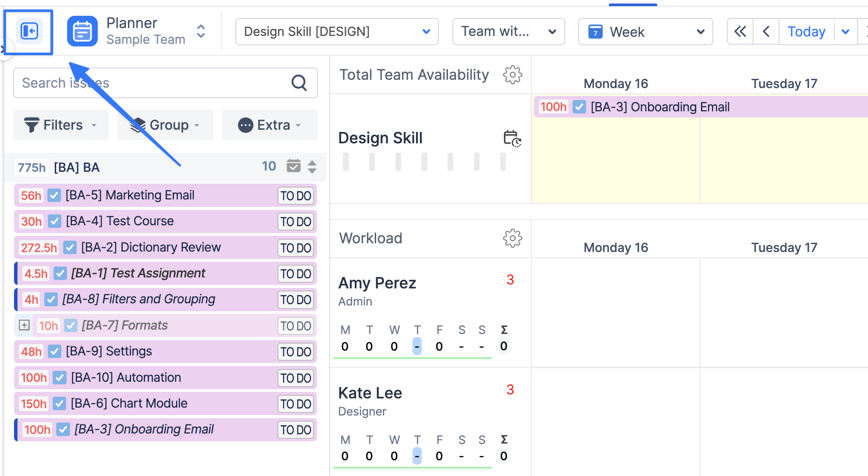Jump back with double left arrows
Viewport: 868px width, 476px height.
pyautogui.click(x=740, y=32)
